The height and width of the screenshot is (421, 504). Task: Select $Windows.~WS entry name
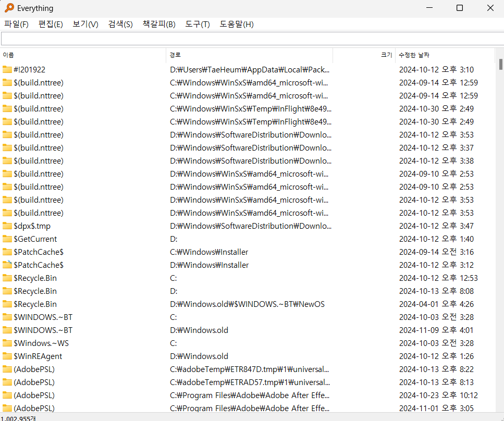[41, 343]
